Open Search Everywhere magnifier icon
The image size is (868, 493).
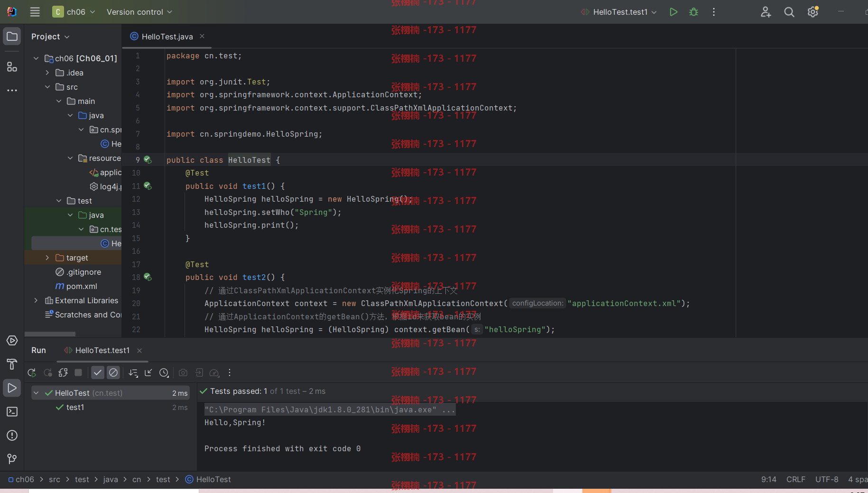(x=789, y=12)
